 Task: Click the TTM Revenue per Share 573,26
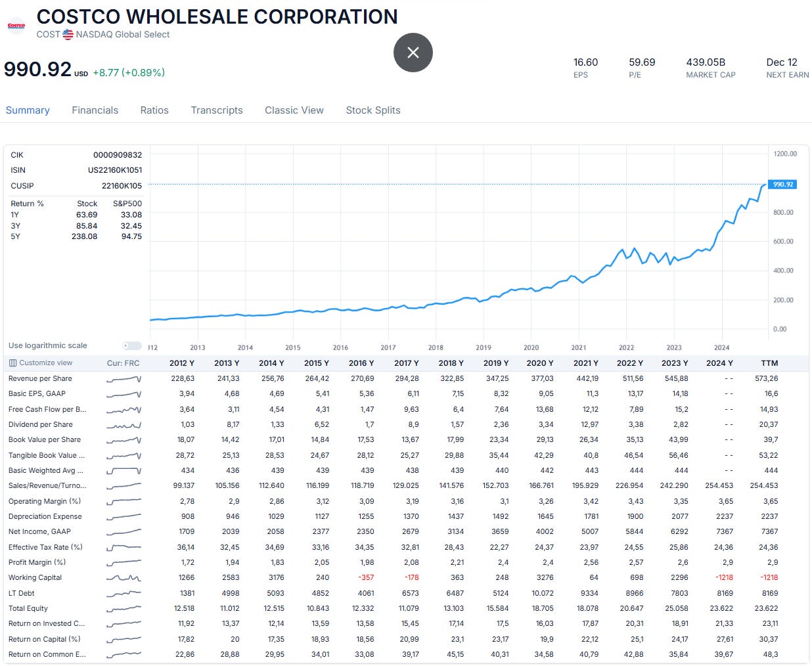pyautogui.click(x=767, y=379)
